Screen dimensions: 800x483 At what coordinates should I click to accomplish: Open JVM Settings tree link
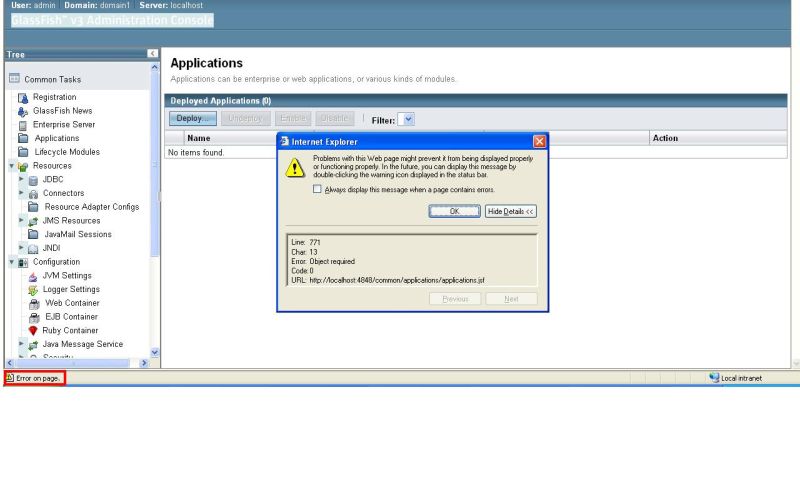click(67, 275)
